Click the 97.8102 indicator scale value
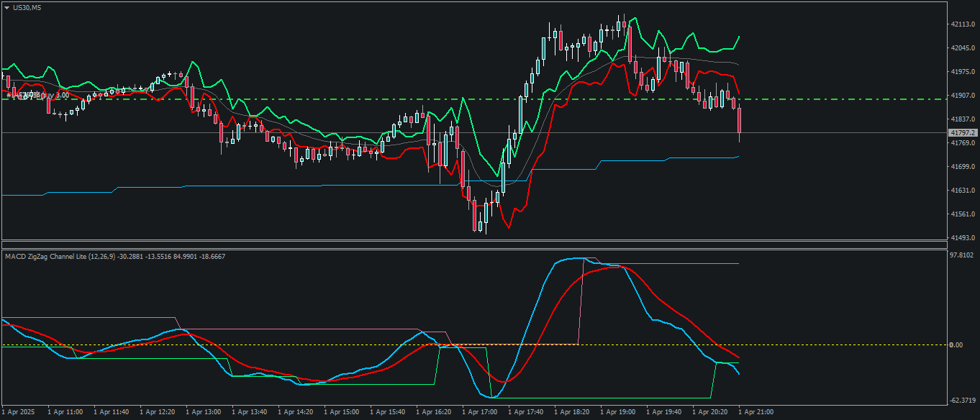 tap(962, 255)
